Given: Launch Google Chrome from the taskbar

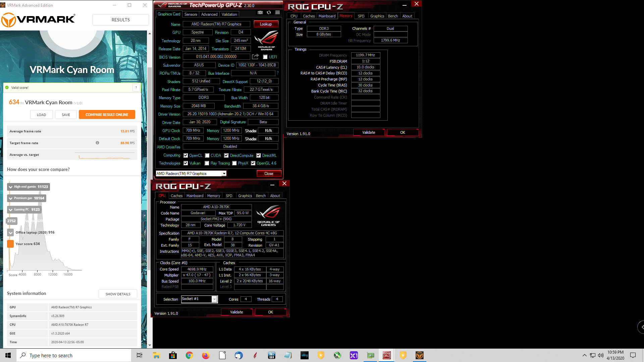Looking at the screenshot, I should pyautogui.click(x=189, y=355).
